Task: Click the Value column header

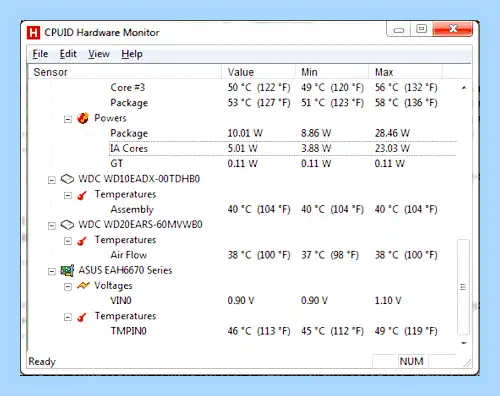Action: pos(258,72)
